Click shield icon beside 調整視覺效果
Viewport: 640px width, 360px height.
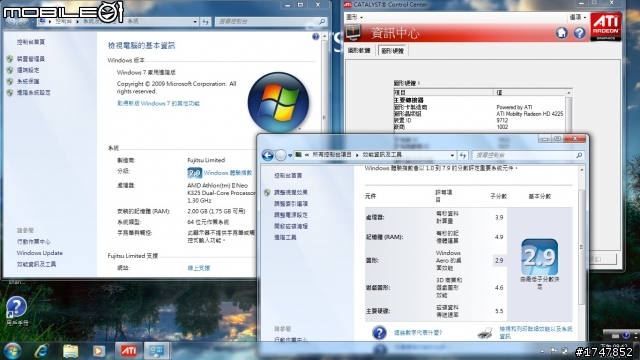[267, 192]
